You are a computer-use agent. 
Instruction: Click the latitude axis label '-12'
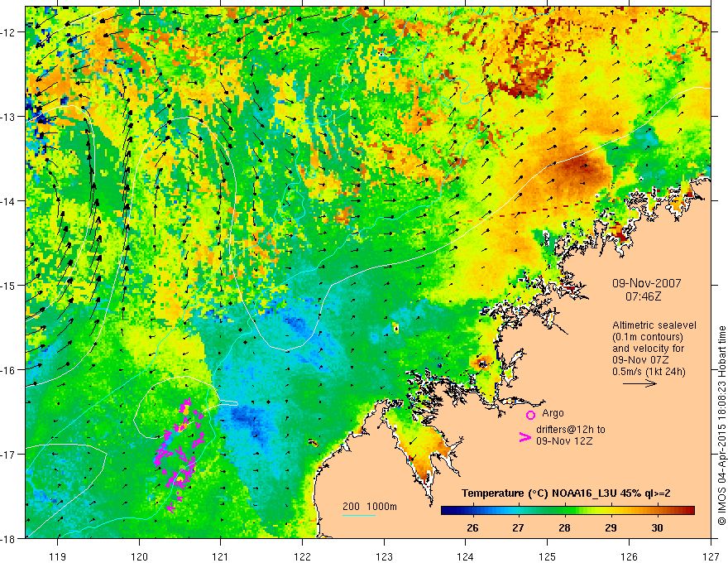8,32
